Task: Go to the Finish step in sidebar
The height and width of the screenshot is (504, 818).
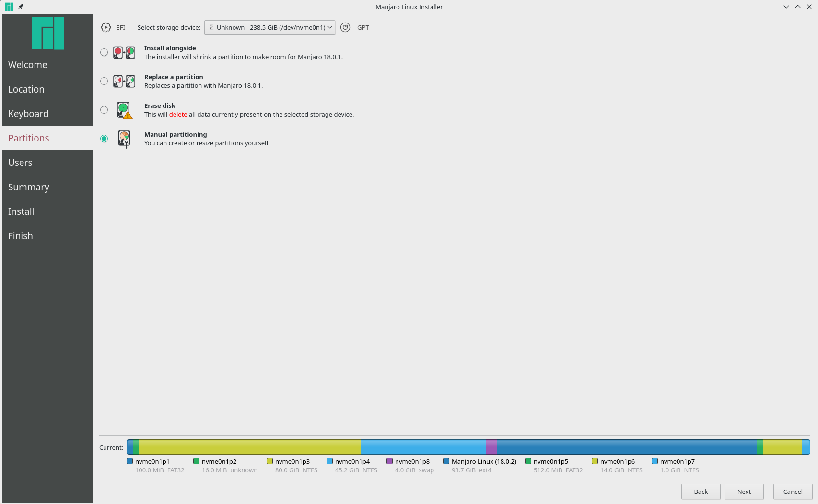Action: [x=48, y=236]
